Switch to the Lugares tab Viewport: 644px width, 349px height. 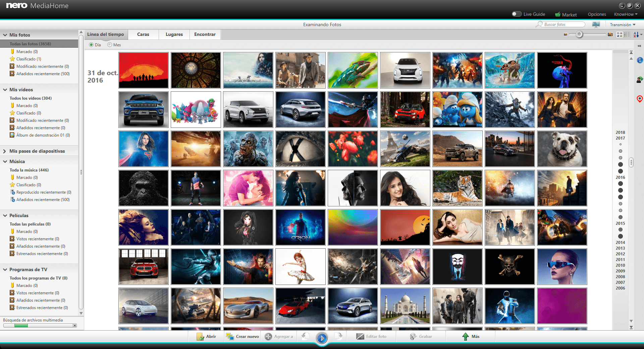coord(174,34)
